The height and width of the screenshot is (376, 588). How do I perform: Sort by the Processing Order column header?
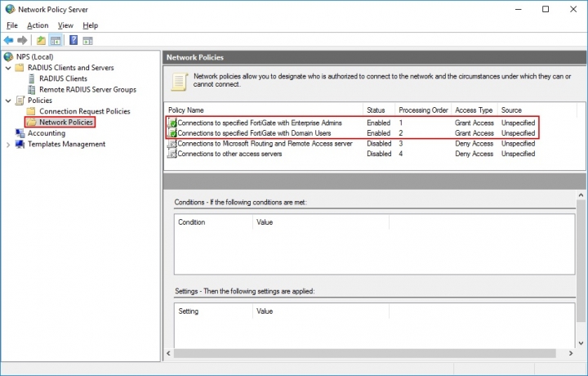point(423,110)
